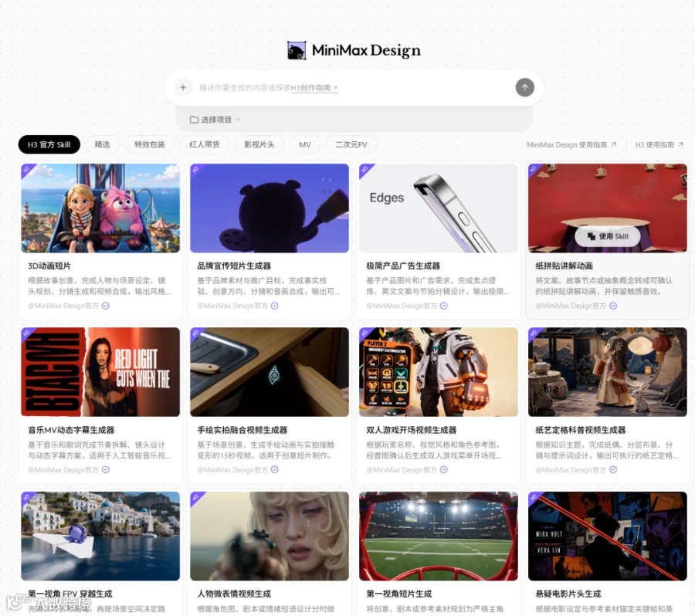Select the 特效包装 tab
This screenshot has height=616, width=695.
[149, 144]
